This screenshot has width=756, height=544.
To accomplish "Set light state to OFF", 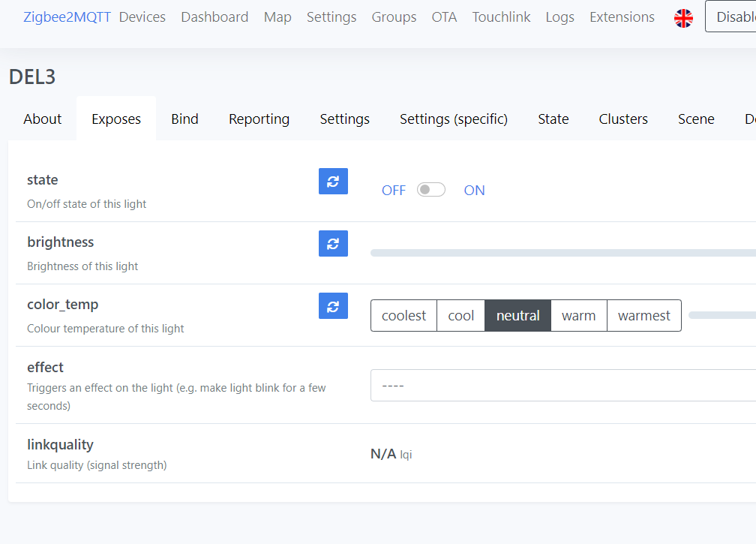I will pyautogui.click(x=393, y=191).
